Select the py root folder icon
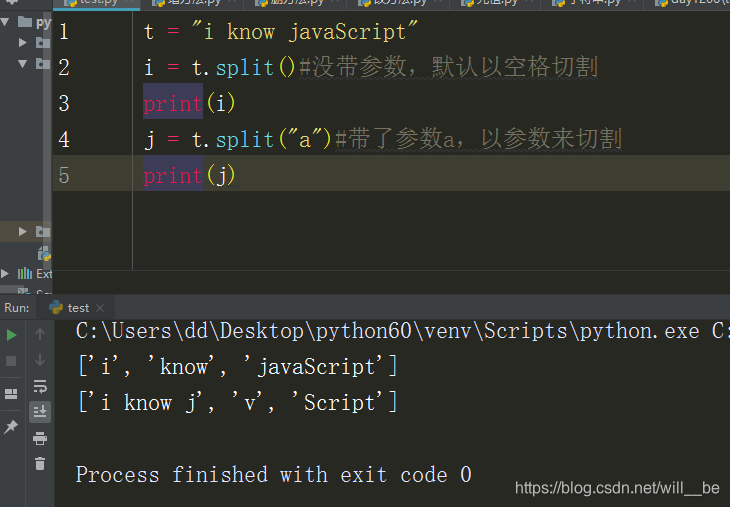Screen dimensions: 730x507 click(25, 21)
